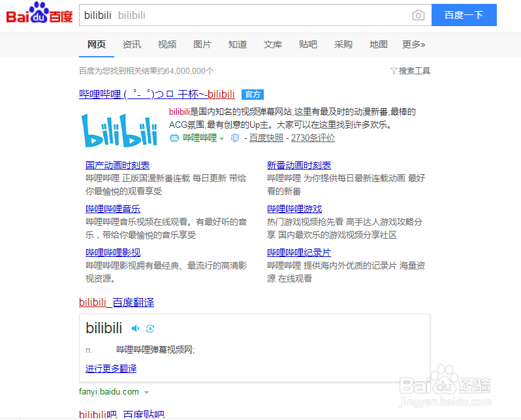Click the 百度一下 search button
The width and height of the screenshot is (521, 420).
(x=464, y=15)
